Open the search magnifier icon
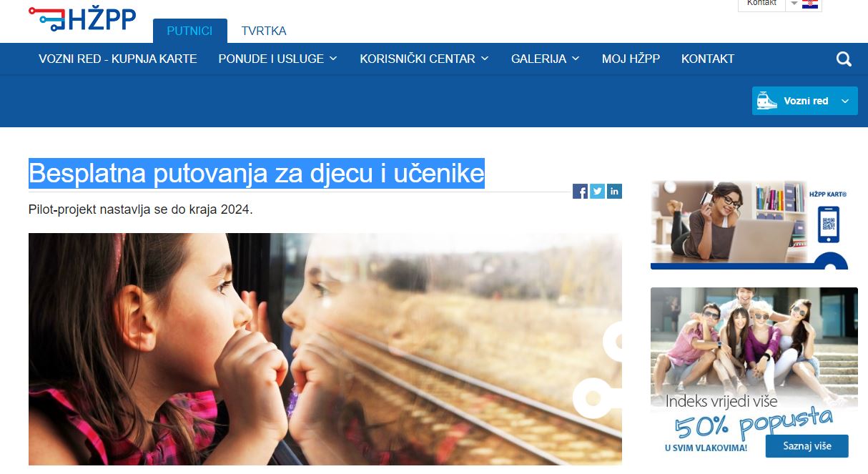 click(844, 59)
